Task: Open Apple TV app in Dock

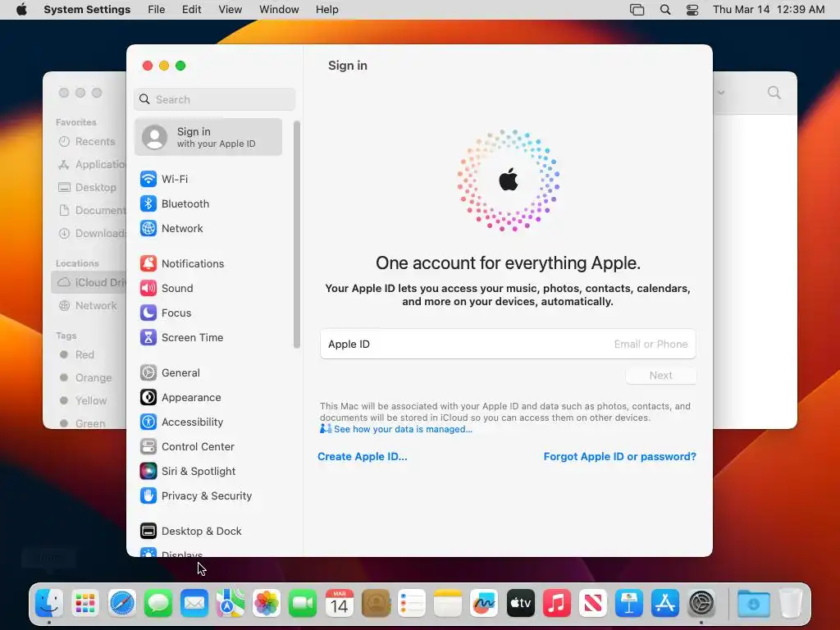Action: tap(521, 603)
